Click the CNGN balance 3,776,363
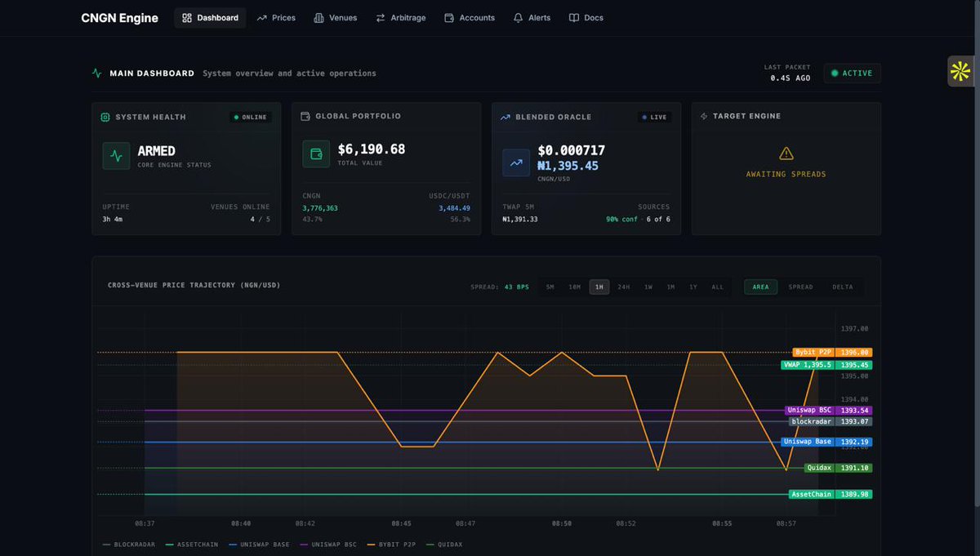Viewport: 980px width, 556px height. coord(320,208)
